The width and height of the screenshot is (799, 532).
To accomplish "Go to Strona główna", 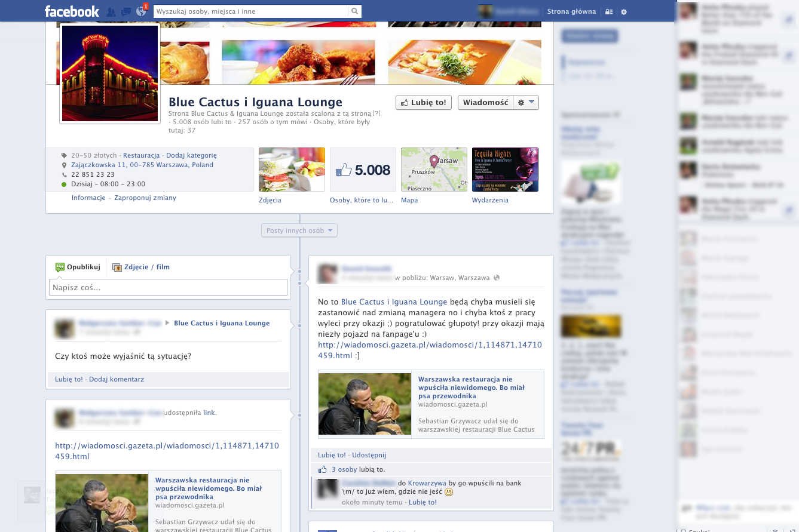I will pos(571,11).
